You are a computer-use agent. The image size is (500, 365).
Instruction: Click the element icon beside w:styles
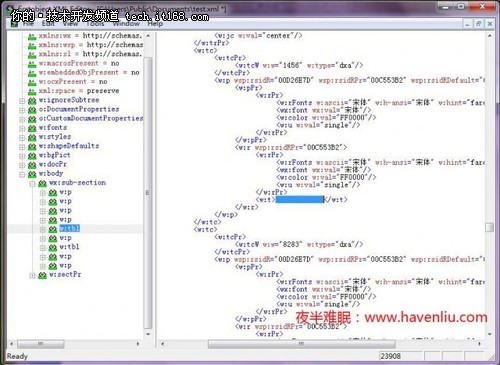tap(32, 137)
